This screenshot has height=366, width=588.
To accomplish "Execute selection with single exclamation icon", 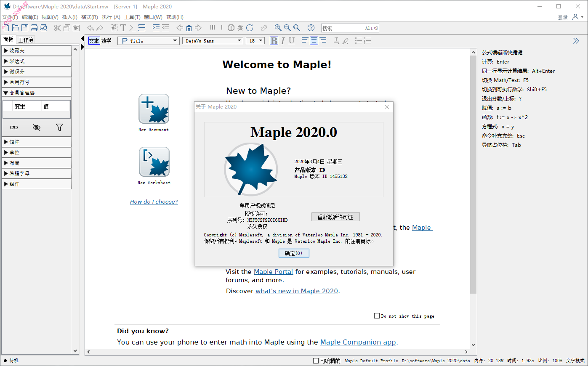I will coord(222,28).
